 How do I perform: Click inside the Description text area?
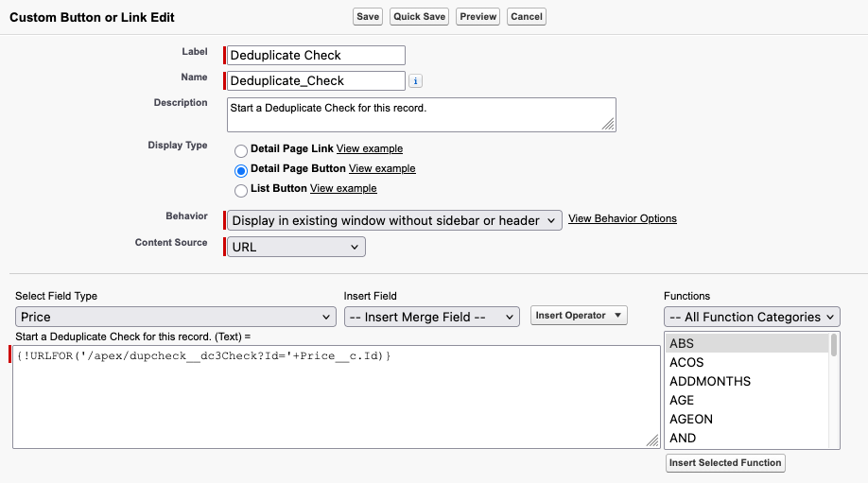pos(422,114)
